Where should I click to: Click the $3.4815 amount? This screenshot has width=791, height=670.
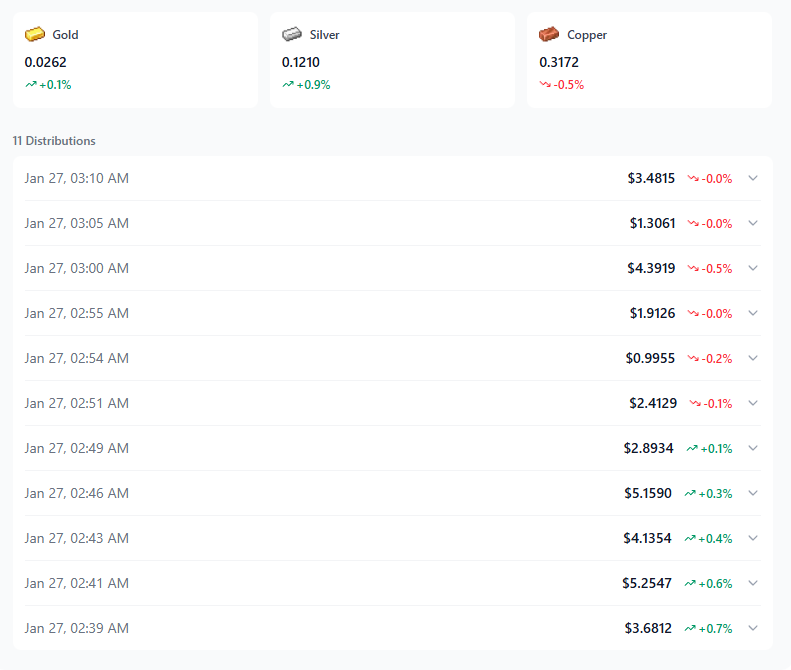[x=651, y=178]
